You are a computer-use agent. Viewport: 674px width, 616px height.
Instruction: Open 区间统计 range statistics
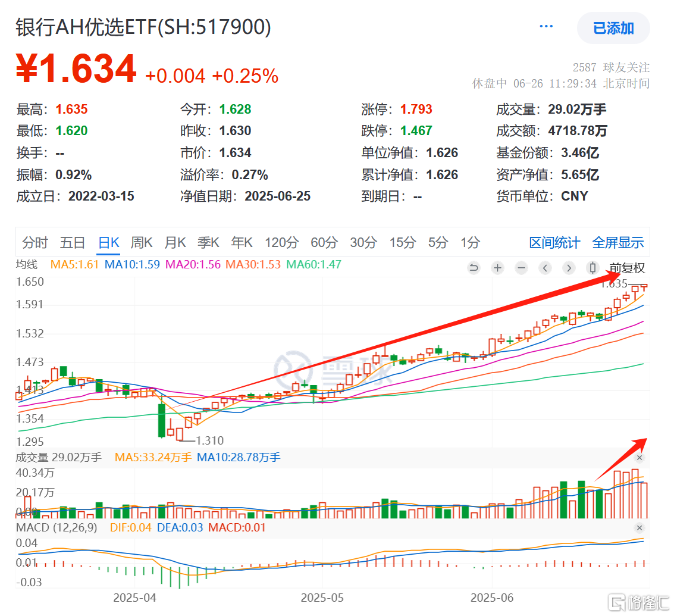pos(554,243)
